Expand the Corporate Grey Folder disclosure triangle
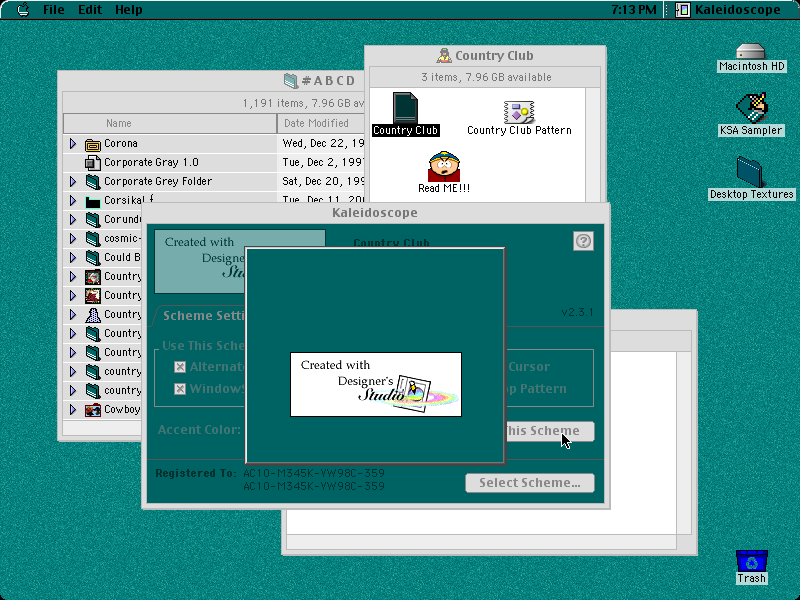 click(x=73, y=182)
